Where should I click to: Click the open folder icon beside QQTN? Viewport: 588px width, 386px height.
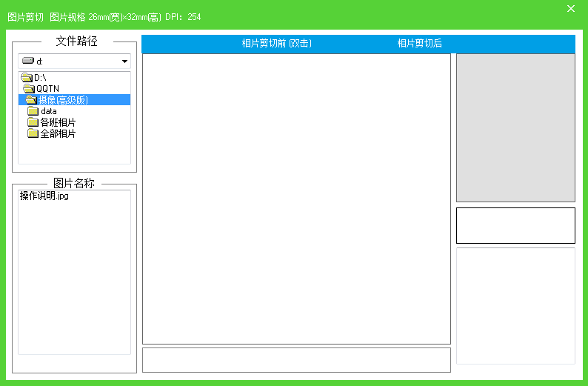[29, 89]
